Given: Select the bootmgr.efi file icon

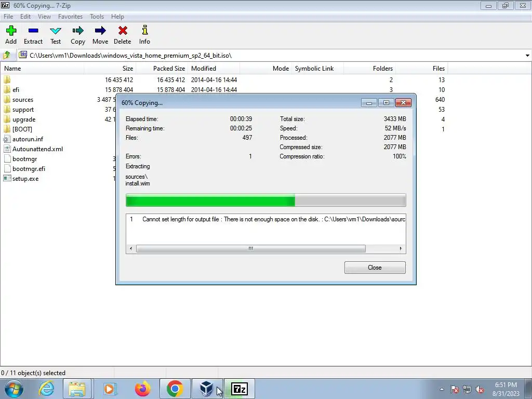Looking at the screenshot, I should coord(7,169).
